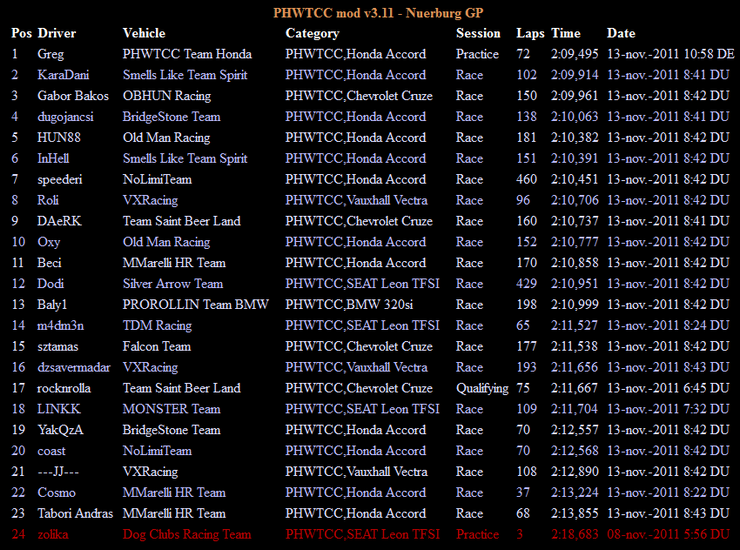
Task: Click Practice session in Greg row
Action: (x=477, y=54)
